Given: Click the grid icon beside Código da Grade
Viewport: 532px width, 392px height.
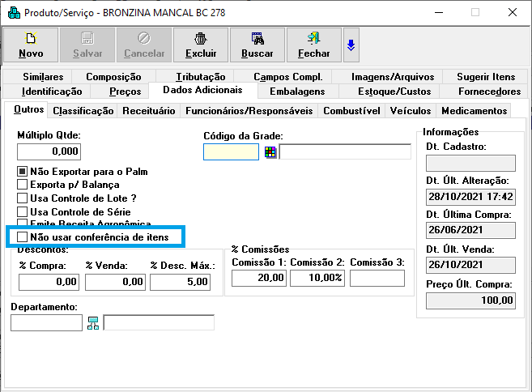Looking at the screenshot, I should [270, 152].
